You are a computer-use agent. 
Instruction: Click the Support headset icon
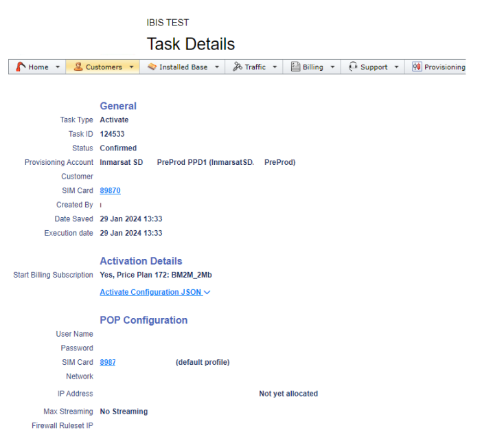(353, 67)
